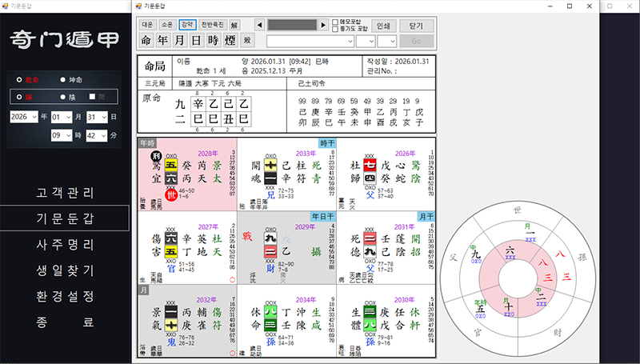Image resolution: width=640 pixels, height=364 pixels.
Task: Click the 煙 toolbar button
Action: pyautogui.click(x=230, y=41)
